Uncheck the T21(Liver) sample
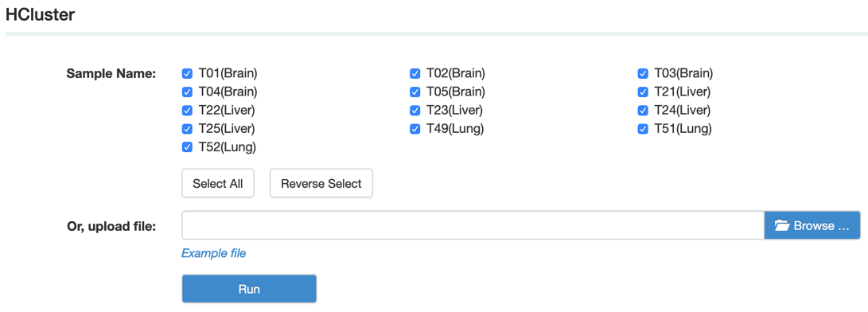Image resolution: width=868 pixels, height=312 pixels. [643, 92]
